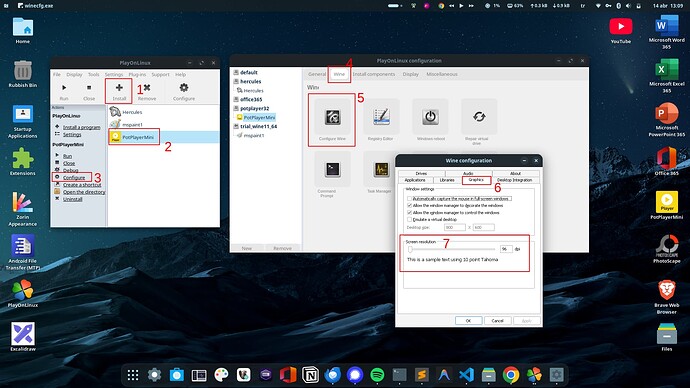Click the OK button in Wine configuration
Screen dimensions: 690x388
(468, 321)
